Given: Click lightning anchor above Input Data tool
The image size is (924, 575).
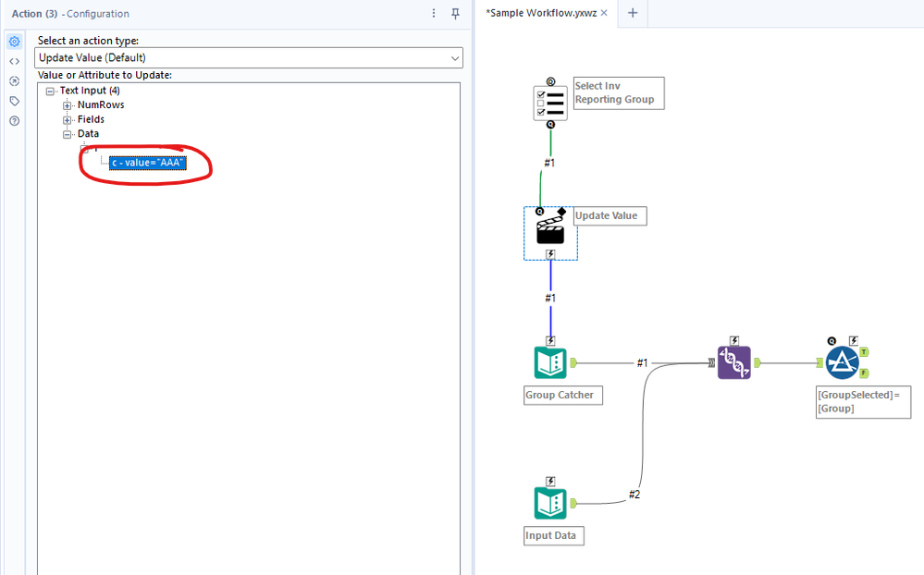Looking at the screenshot, I should coord(550,482).
